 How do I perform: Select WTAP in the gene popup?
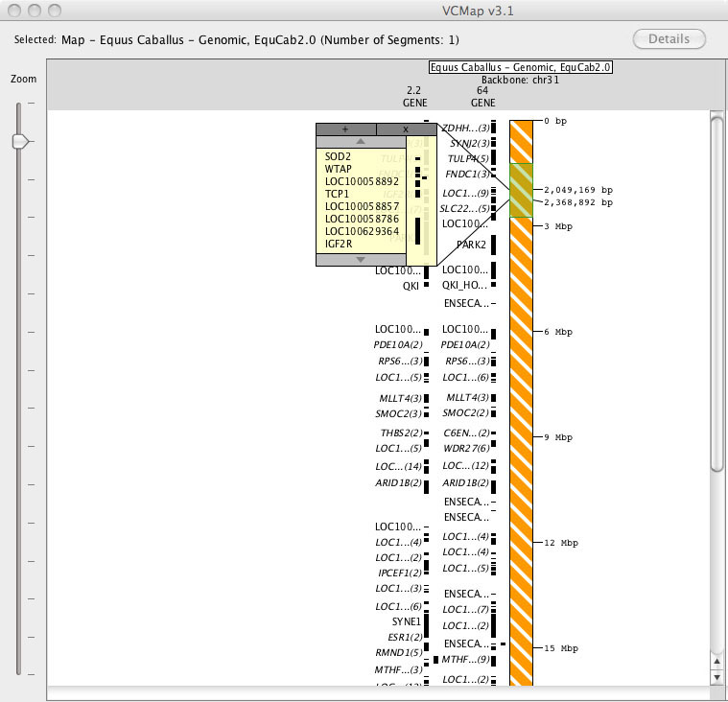(x=338, y=169)
